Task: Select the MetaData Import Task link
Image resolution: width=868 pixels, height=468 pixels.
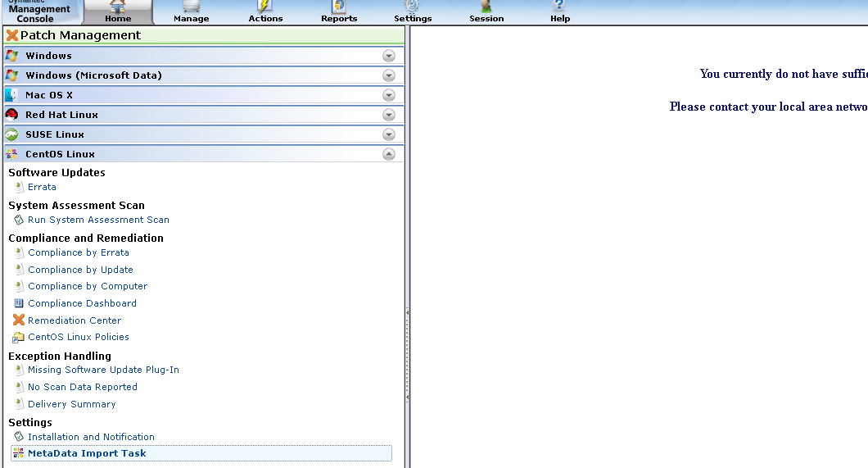Action: (87, 453)
